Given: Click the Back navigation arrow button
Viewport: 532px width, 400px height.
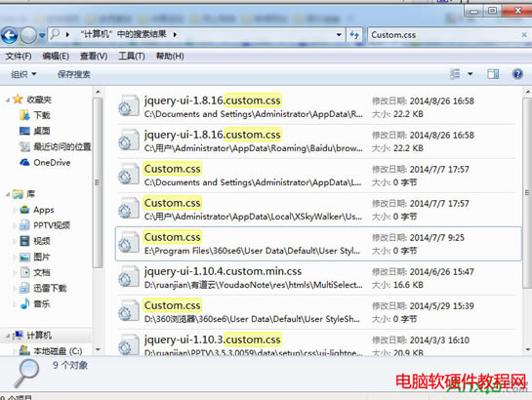Looking at the screenshot, I should (10, 35).
